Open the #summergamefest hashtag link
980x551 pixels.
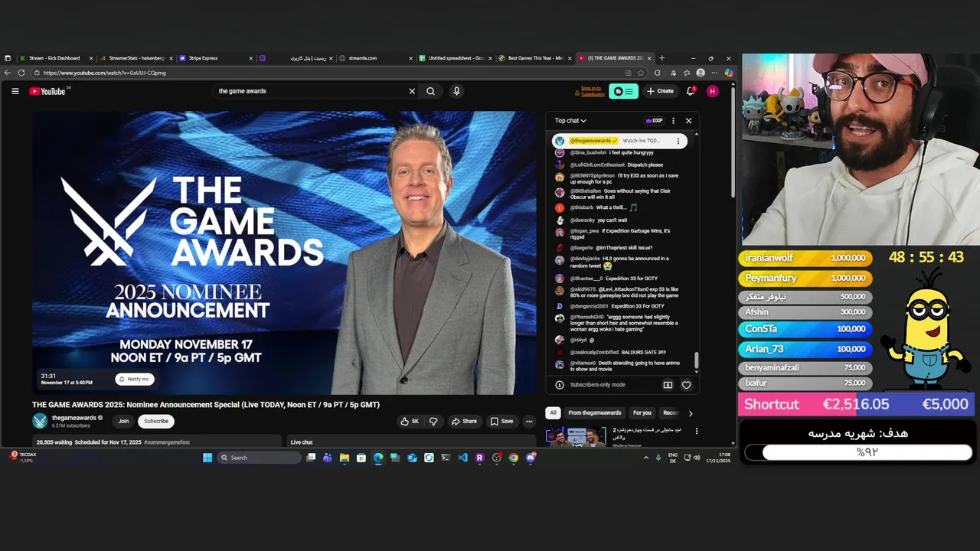pos(167,442)
